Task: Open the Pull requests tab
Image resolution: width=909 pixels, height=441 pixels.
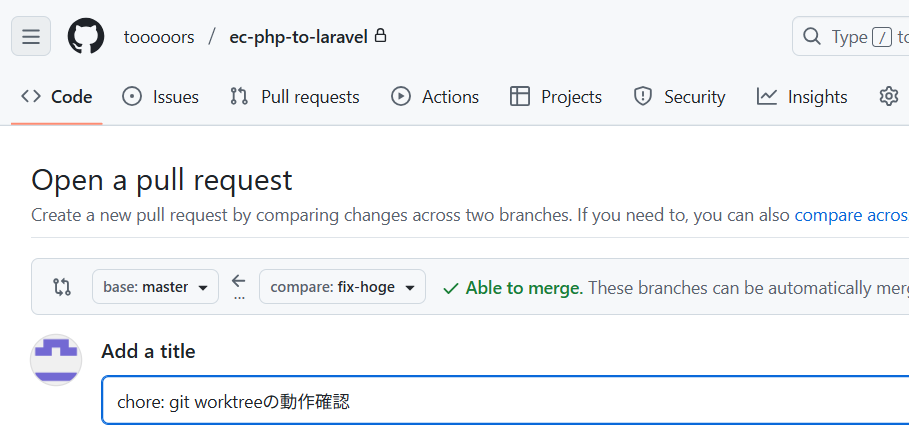Action: tap(294, 97)
